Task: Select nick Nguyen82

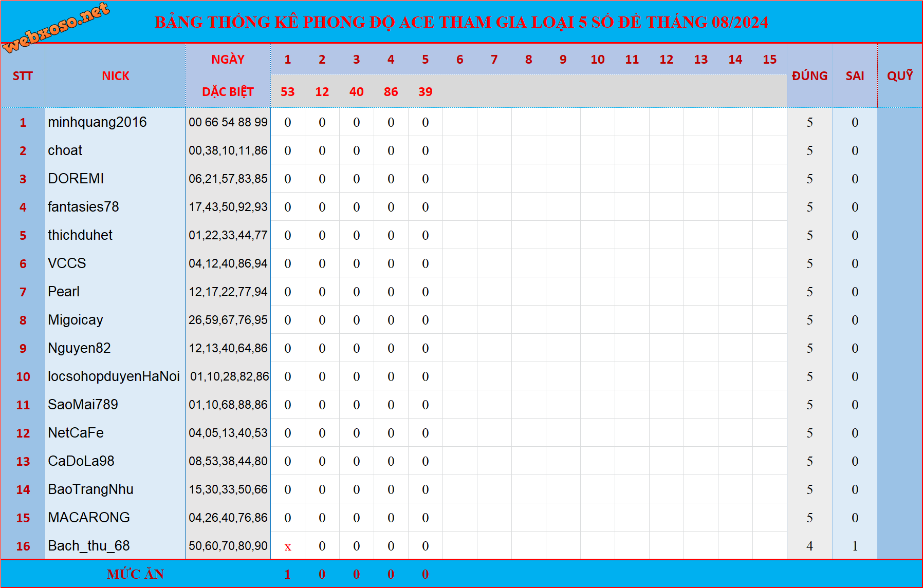Action: (79, 348)
